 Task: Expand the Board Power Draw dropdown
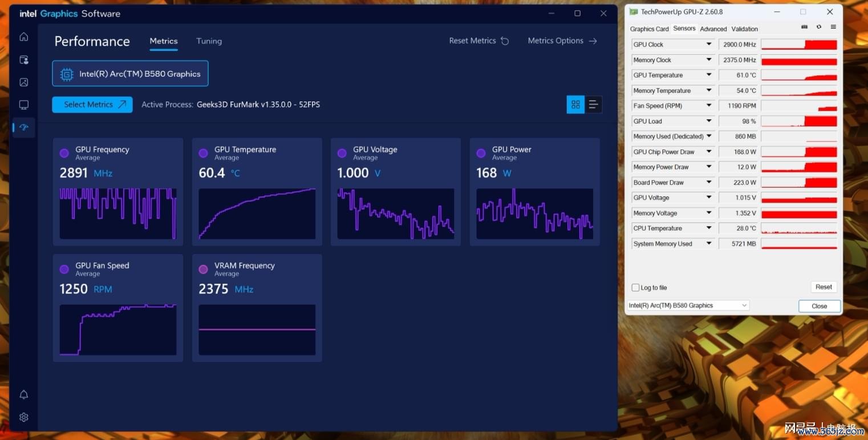pyautogui.click(x=709, y=183)
